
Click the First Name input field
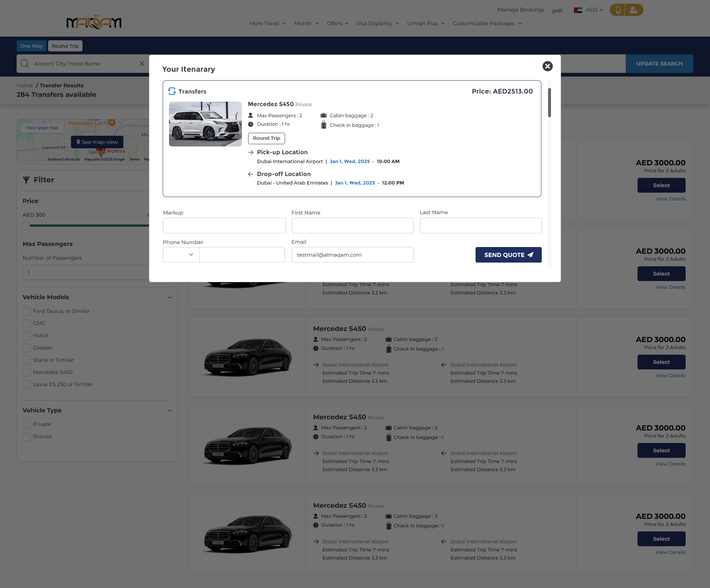(352, 226)
